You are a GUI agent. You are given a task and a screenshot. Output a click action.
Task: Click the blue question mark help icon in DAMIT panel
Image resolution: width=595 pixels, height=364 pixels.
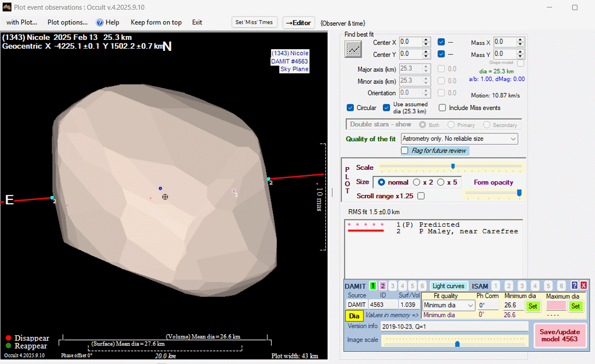pos(575,286)
